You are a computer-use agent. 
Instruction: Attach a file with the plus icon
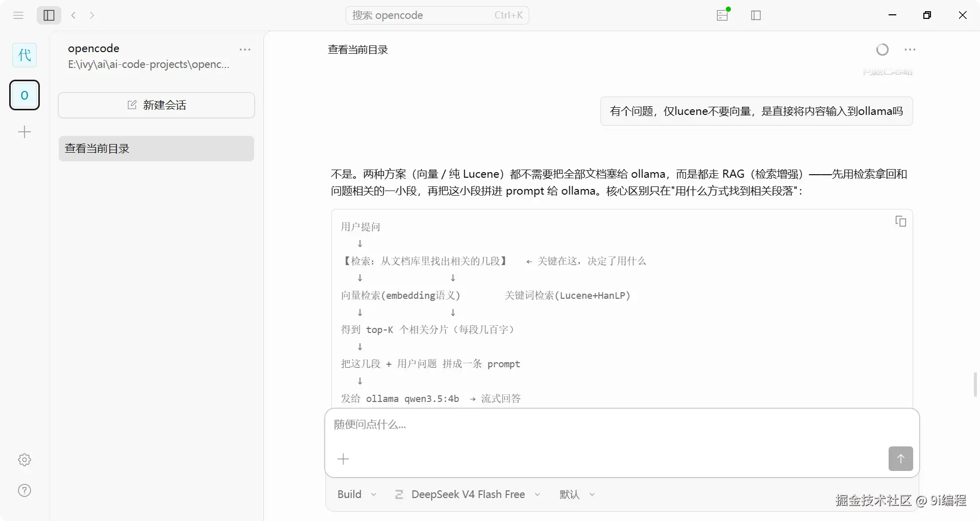344,459
